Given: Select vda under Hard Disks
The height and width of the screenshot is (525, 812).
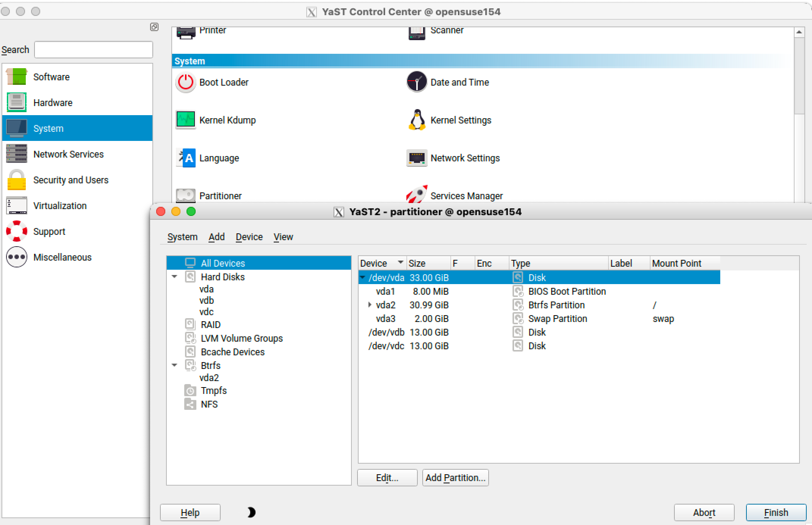Looking at the screenshot, I should [206, 289].
